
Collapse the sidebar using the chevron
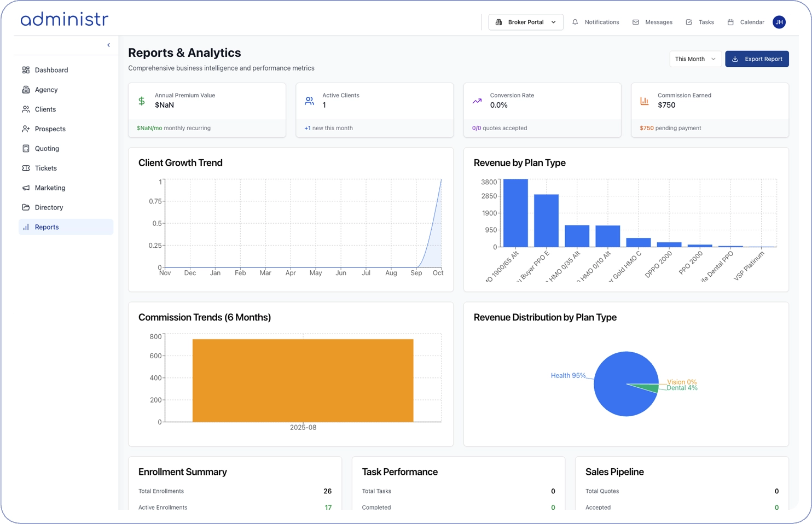point(108,45)
